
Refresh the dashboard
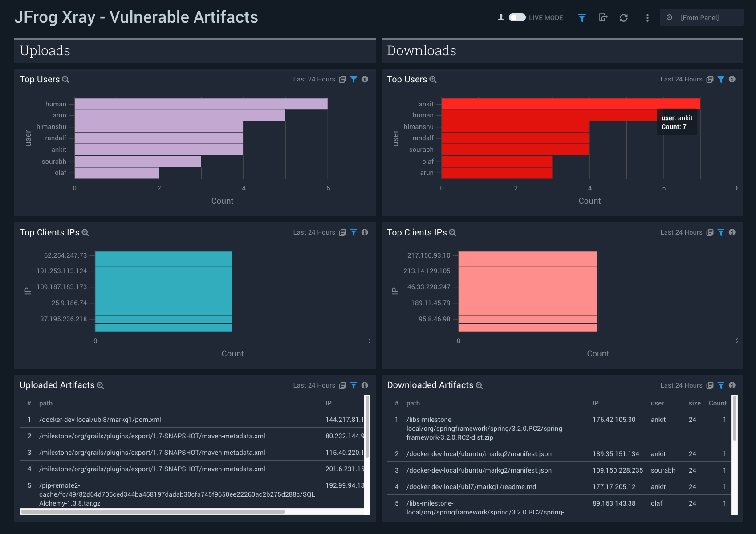tap(623, 18)
